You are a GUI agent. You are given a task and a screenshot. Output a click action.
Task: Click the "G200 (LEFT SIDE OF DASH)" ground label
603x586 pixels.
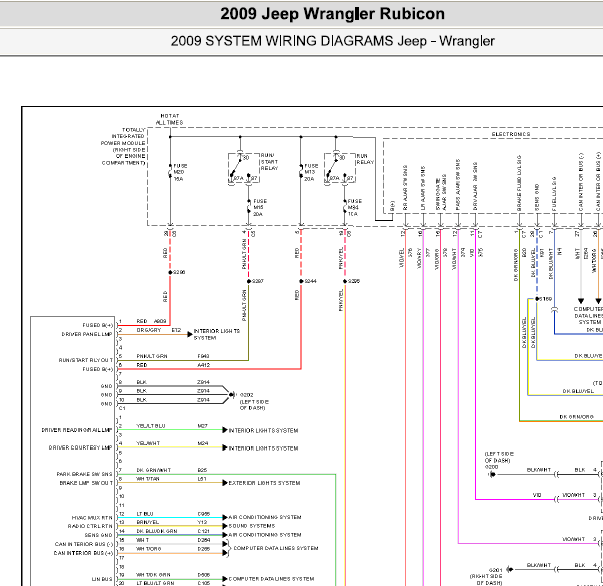[x=499, y=460]
